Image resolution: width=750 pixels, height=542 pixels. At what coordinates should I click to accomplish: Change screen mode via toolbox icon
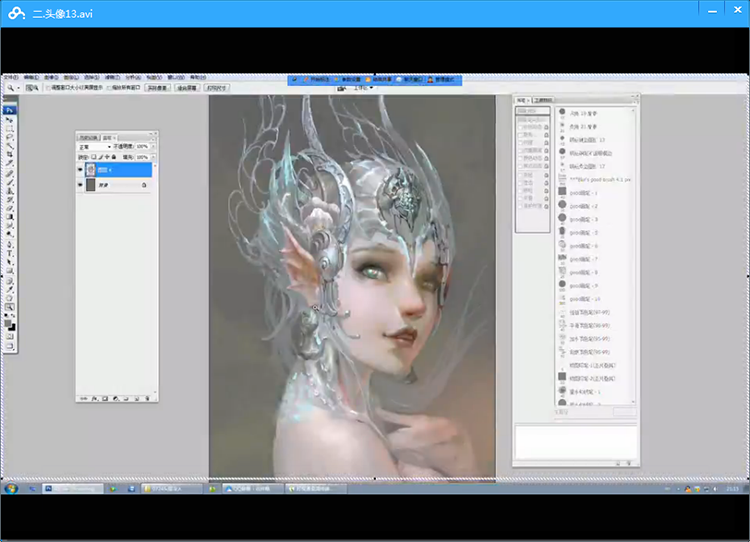point(10,346)
